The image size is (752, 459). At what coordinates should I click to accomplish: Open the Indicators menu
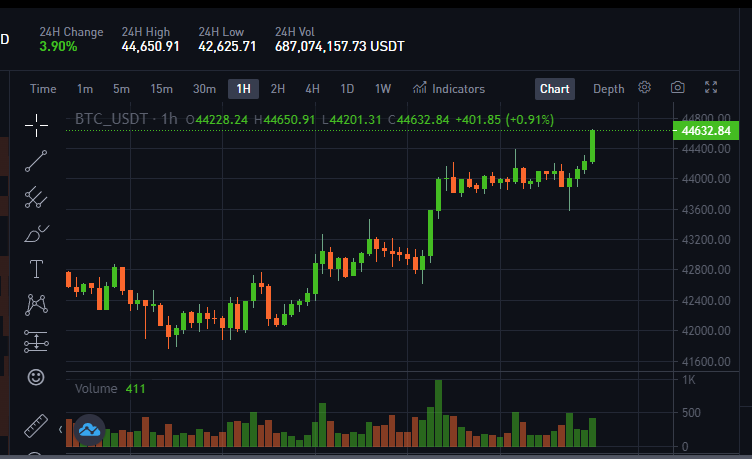449,89
